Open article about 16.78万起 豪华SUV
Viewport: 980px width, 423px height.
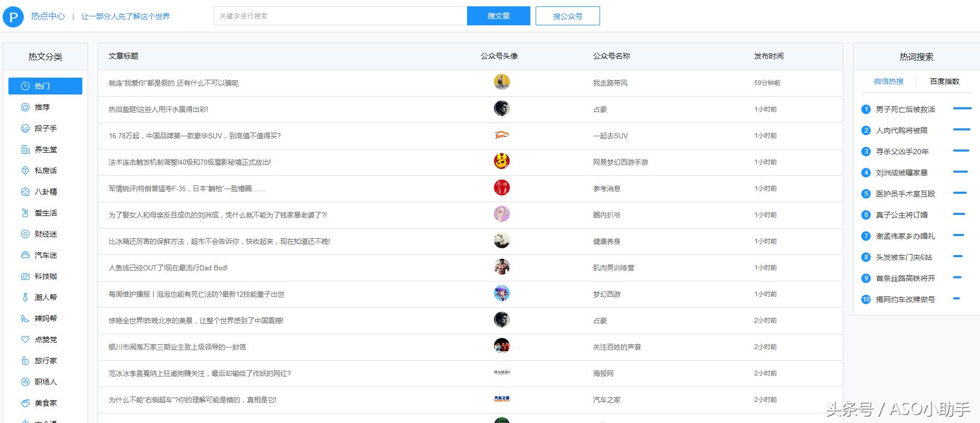pos(195,136)
